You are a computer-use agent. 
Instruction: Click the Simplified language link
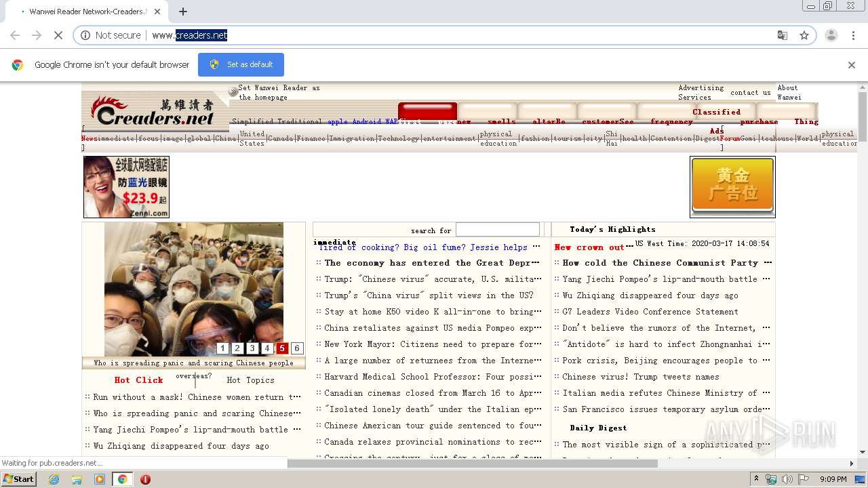click(x=254, y=121)
